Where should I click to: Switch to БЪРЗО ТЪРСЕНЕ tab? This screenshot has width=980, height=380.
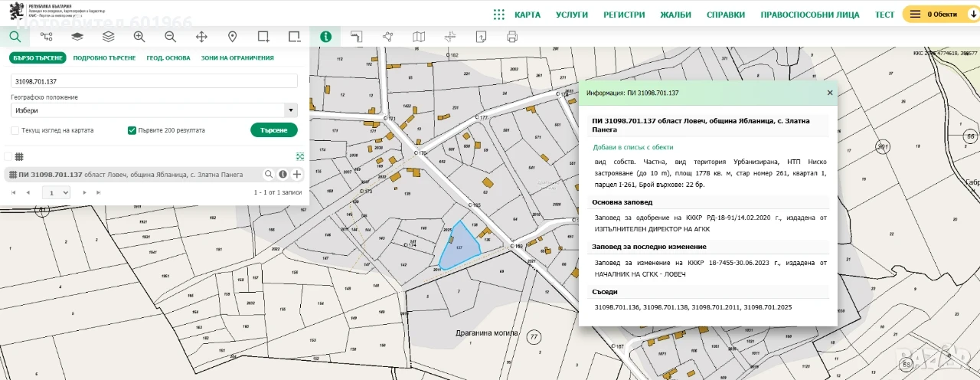38,57
